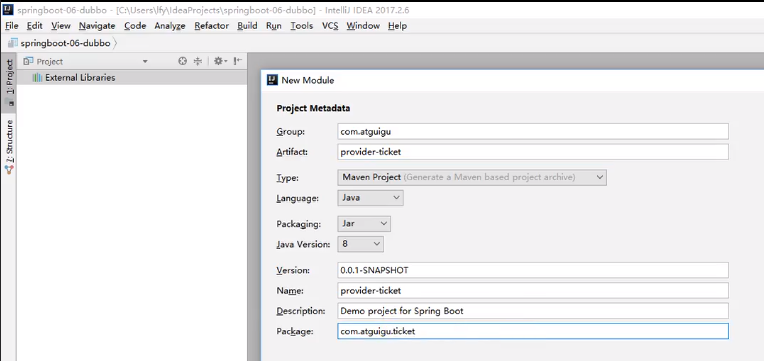Open the Analyze menu
The height and width of the screenshot is (361, 764).
point(170,26)
